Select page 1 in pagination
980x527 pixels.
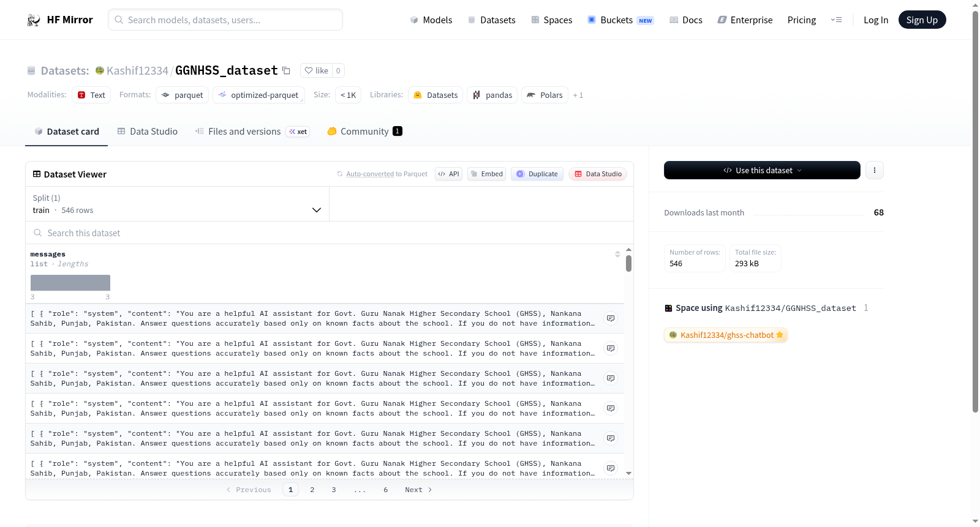pos(290,490)
